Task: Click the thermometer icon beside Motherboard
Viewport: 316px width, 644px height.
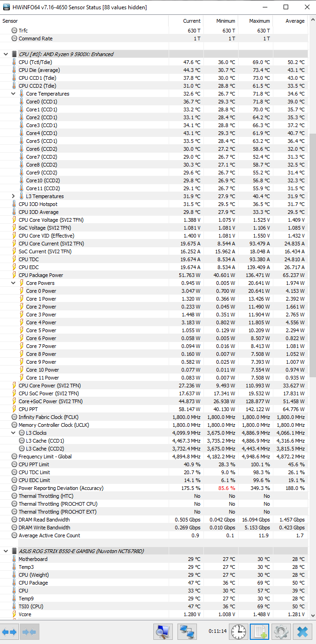Action: click(x=14, y=559)
